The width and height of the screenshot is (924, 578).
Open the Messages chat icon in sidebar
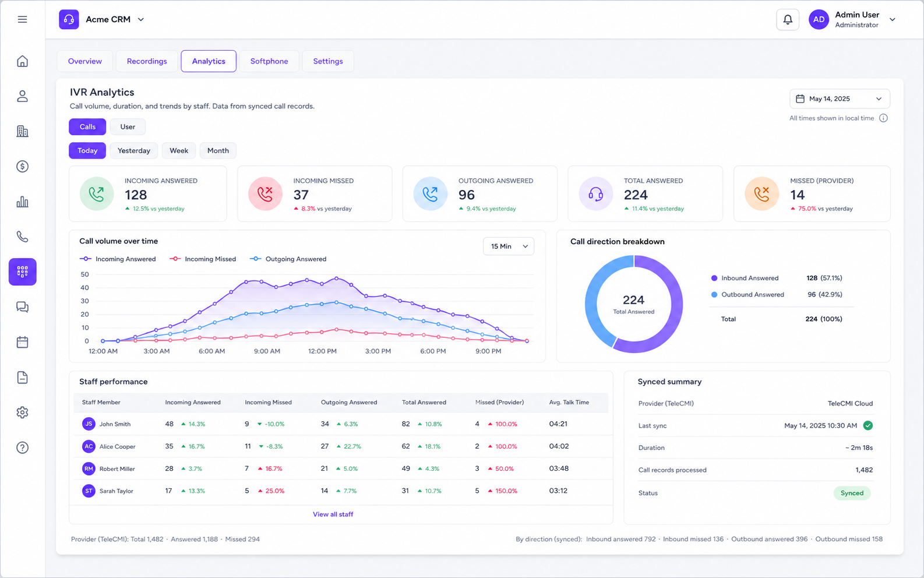pyautogui.click(x=22, y=307)
